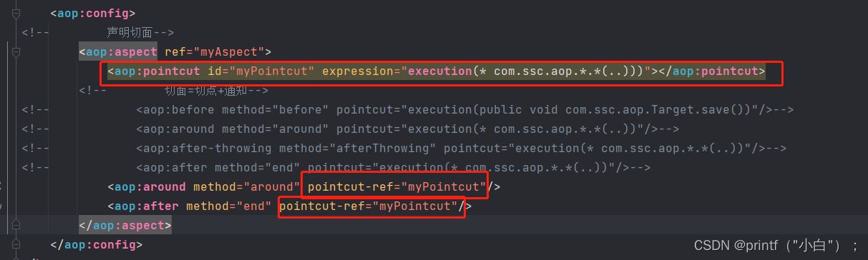Click the fold marker beside closing aop:aspect tag

(16, 225)
